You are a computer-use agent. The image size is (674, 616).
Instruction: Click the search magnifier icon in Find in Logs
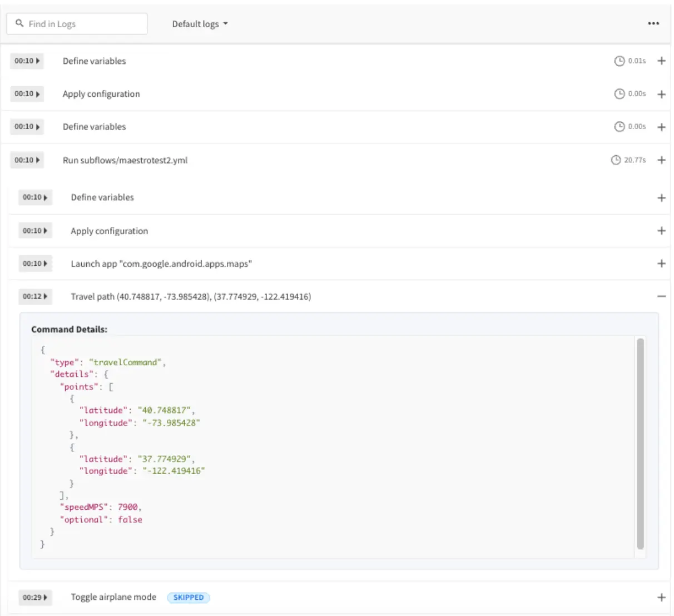(19, 23)
